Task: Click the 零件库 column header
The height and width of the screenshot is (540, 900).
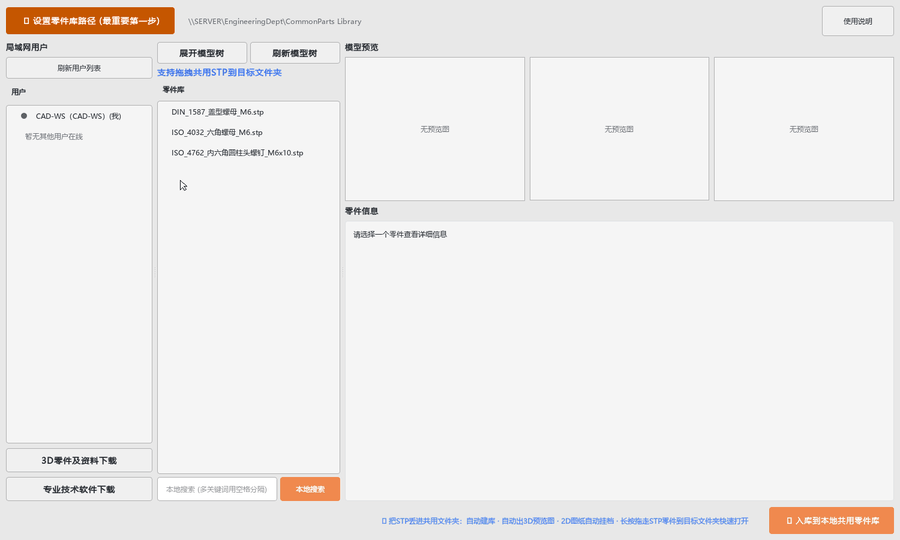Action: [x=173, y=90]
